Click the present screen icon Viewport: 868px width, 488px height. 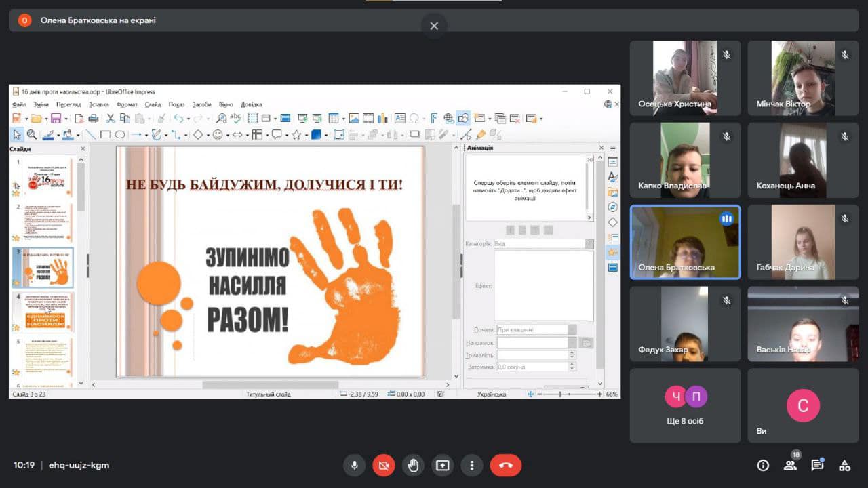[443, 466]
